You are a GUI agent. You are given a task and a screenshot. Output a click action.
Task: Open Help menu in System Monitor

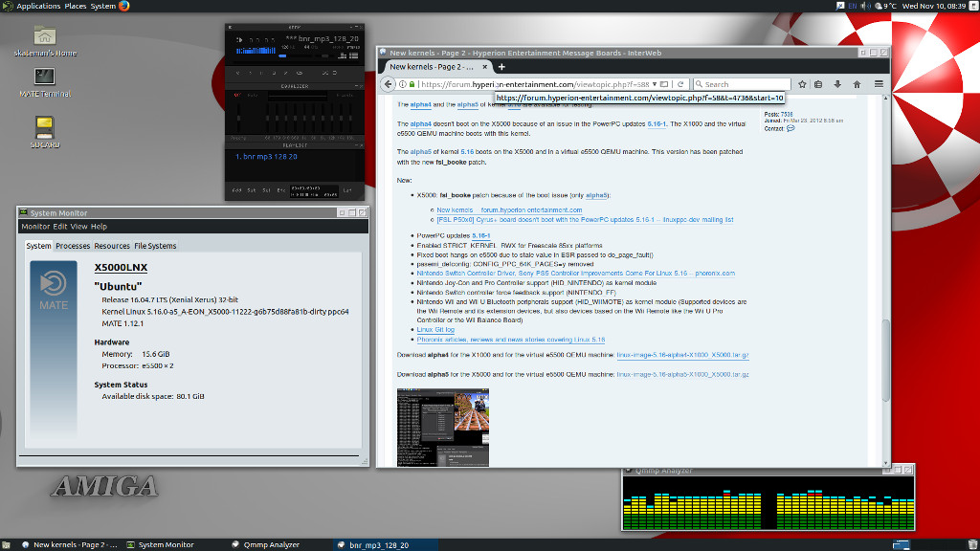99,227
